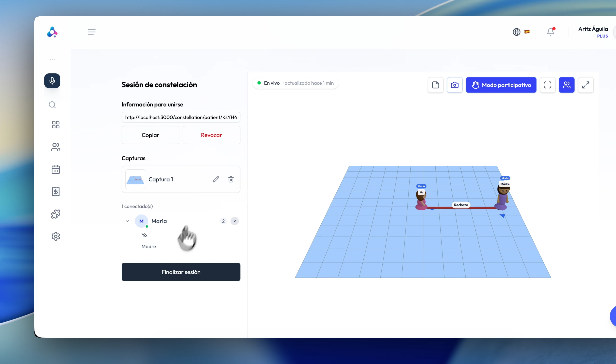Click the Revocar button
Viewport: 616px width, 364px height.
[x=211, y=135]
